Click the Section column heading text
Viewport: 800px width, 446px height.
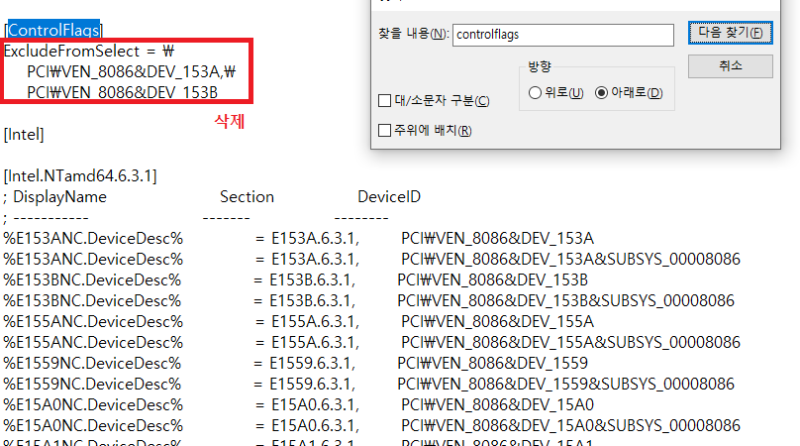[x=246, y=197]
